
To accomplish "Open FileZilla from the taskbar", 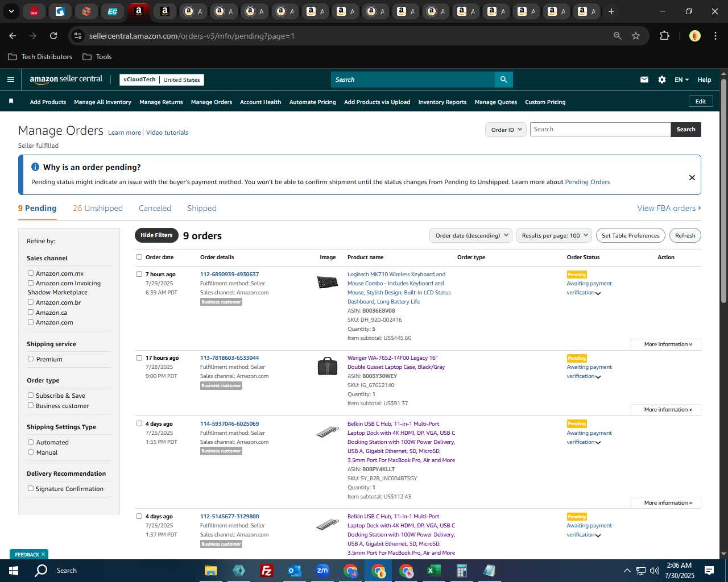I will 266,571.
